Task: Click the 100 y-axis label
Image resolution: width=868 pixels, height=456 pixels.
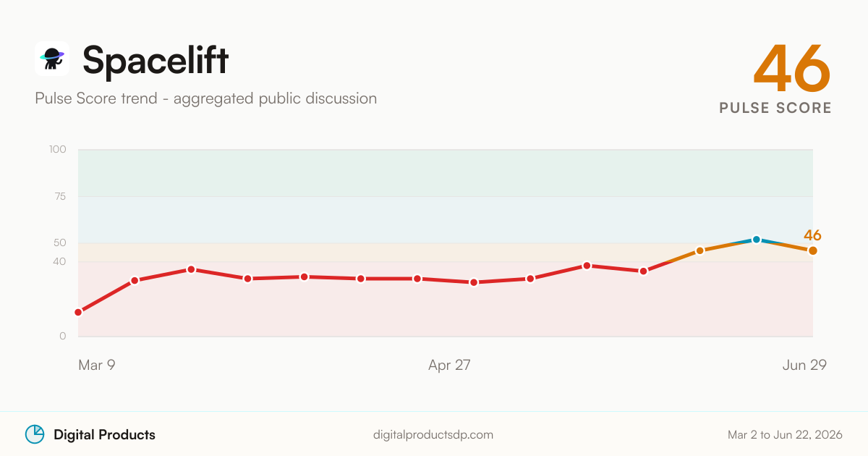Action: click(58, 150)
